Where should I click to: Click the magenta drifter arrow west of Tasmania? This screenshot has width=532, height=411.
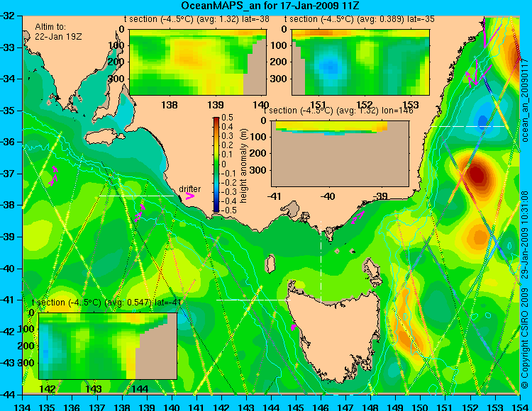[293, 327]
